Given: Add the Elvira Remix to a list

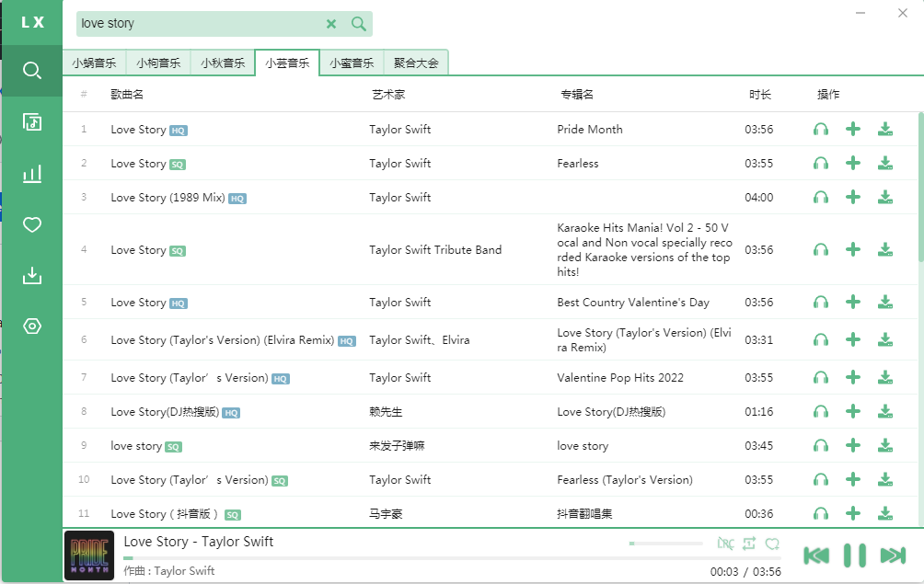Looking at the screenshot, I should pos(853,340).
